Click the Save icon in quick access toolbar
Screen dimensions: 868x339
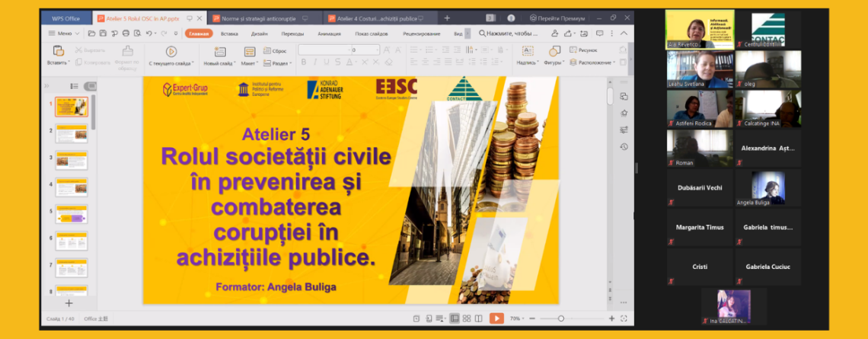[103, 34]
